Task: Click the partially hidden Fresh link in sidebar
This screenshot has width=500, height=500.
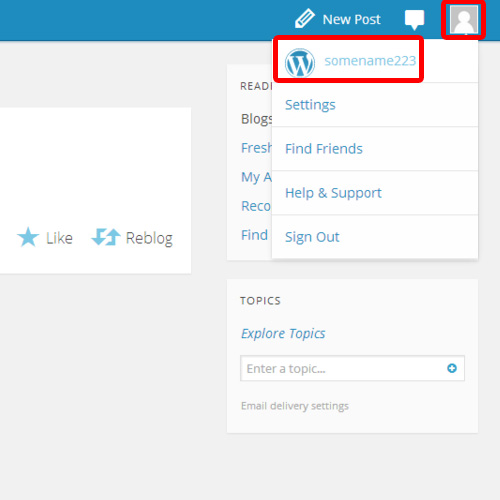Action: pos(256,148)
